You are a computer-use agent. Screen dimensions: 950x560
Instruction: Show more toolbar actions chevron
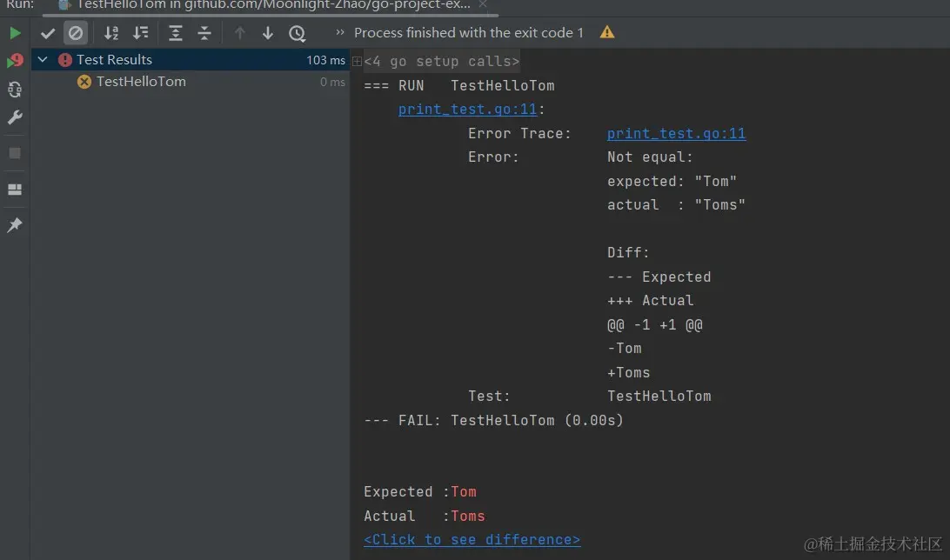pyautogui.click(x=340, y=32)
